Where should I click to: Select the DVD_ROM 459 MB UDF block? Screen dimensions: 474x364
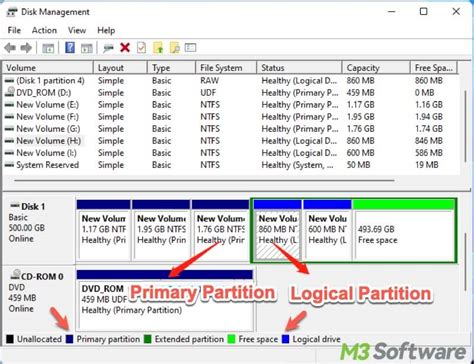pos(165,300)
